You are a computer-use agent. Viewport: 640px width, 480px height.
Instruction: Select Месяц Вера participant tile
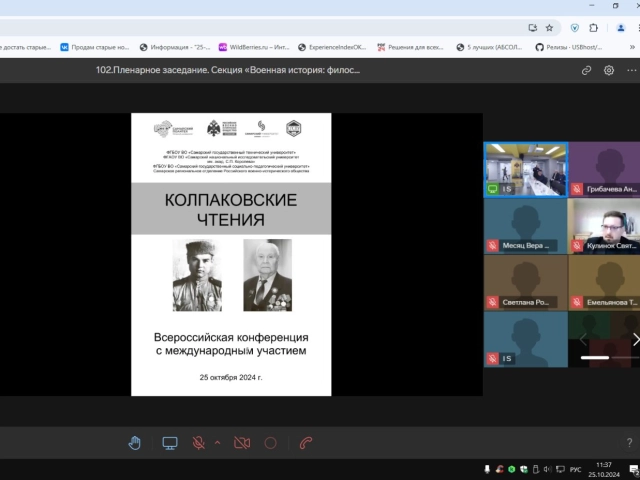[x=526, y=227]
